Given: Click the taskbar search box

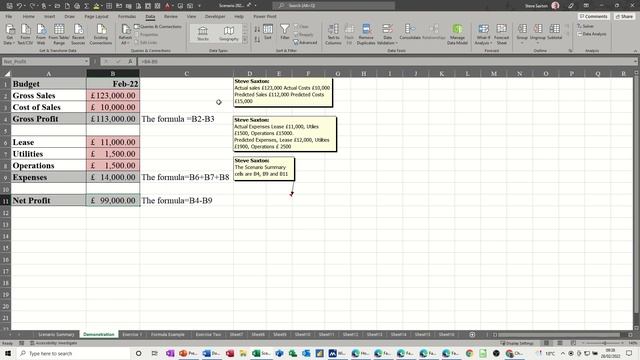Looking at the screenshot, I should click(x=74, y=353).
